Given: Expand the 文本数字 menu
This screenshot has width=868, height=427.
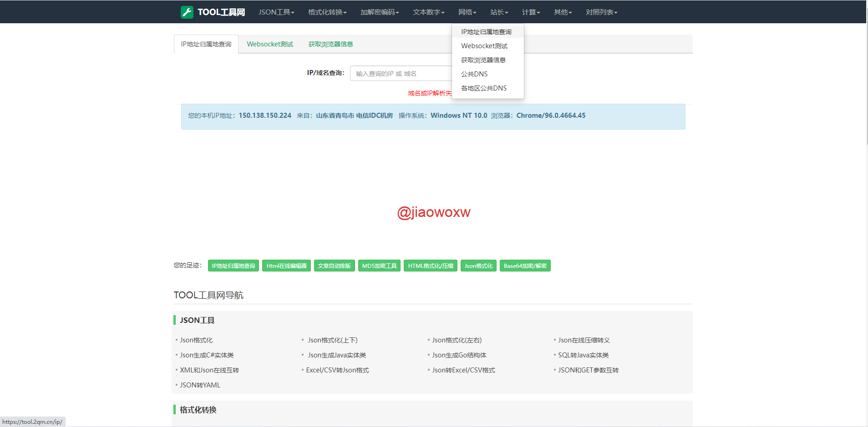Looking at the screenshot, I should click(x=428, y=12).
